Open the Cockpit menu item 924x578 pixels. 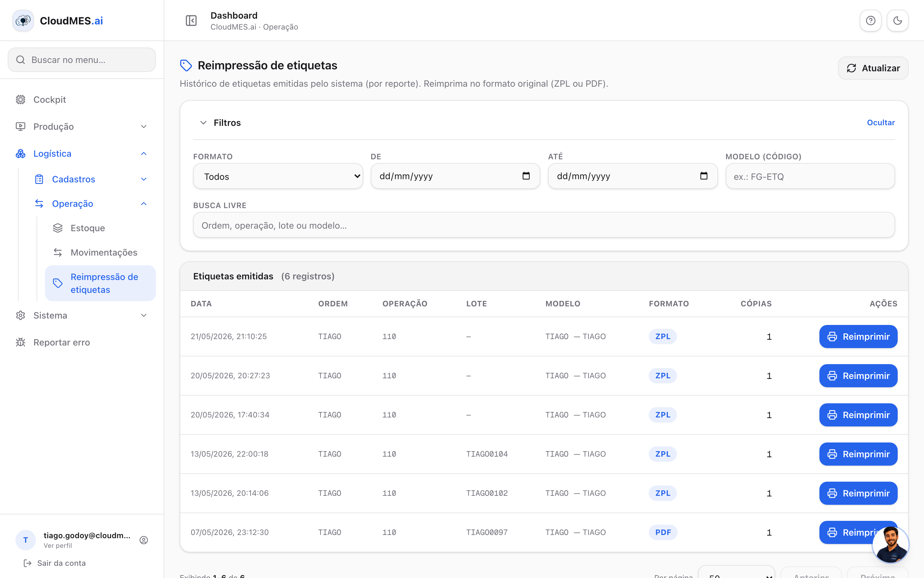[82, 100]
